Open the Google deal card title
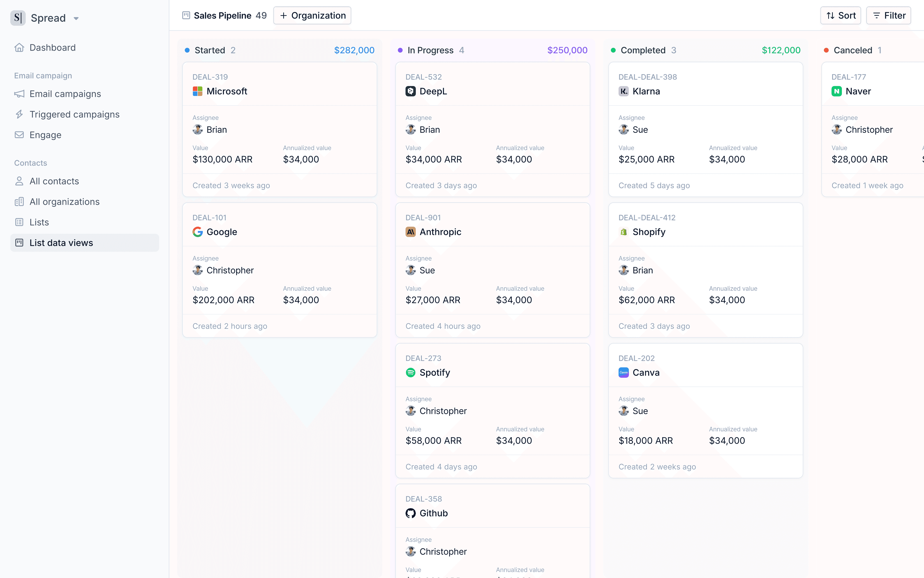The image size is (924, 578). point(222,232)
